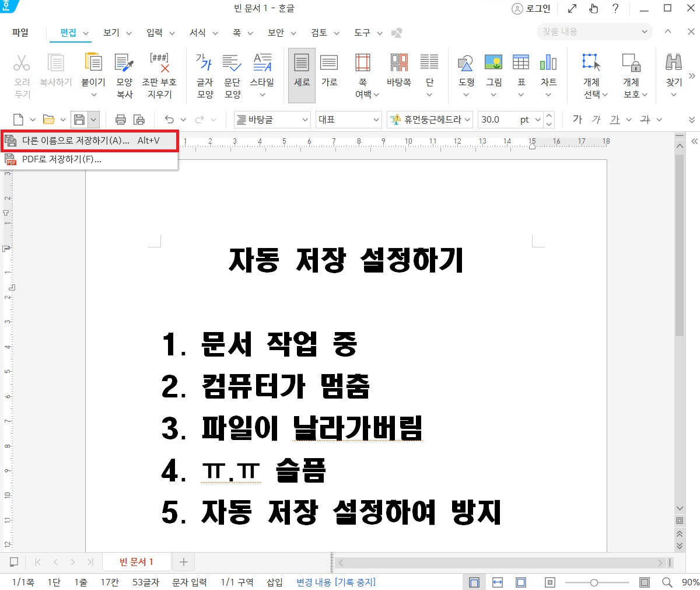Click the open folder icon in toolbar
The height and width of the screenshot is (590, 700).
point(49,120)
